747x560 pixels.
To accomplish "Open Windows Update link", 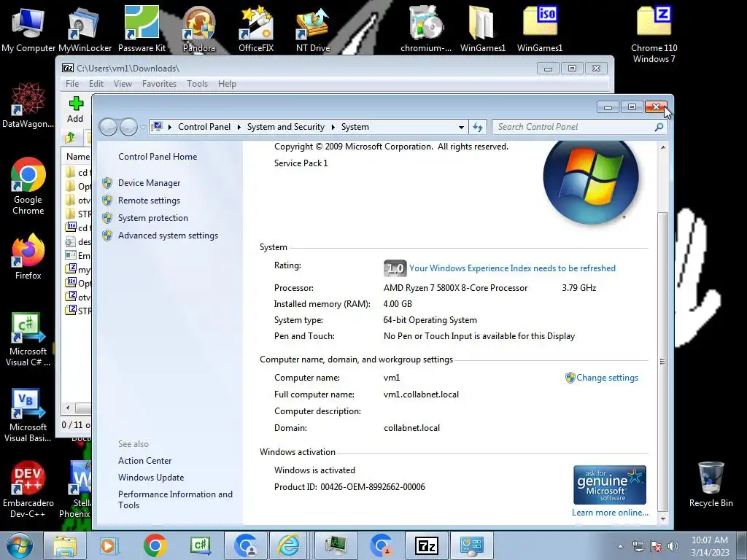I will coord(151,477).
